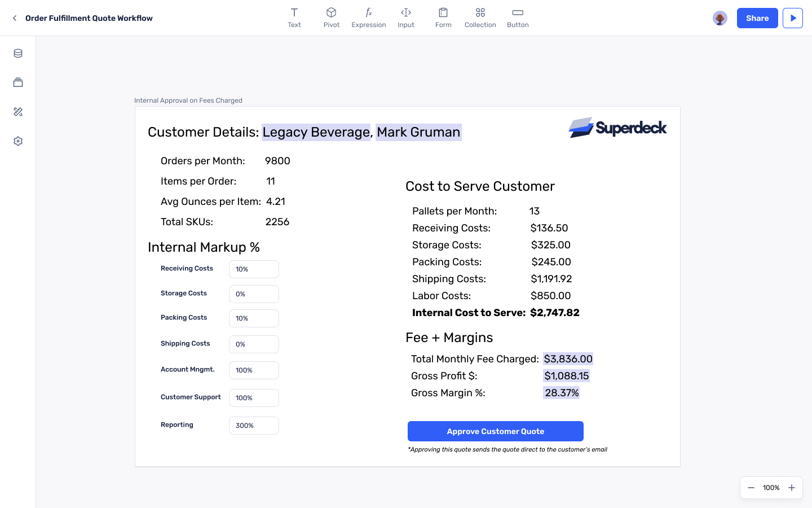Edit the Storage Costs markup field

coord(254,294)
